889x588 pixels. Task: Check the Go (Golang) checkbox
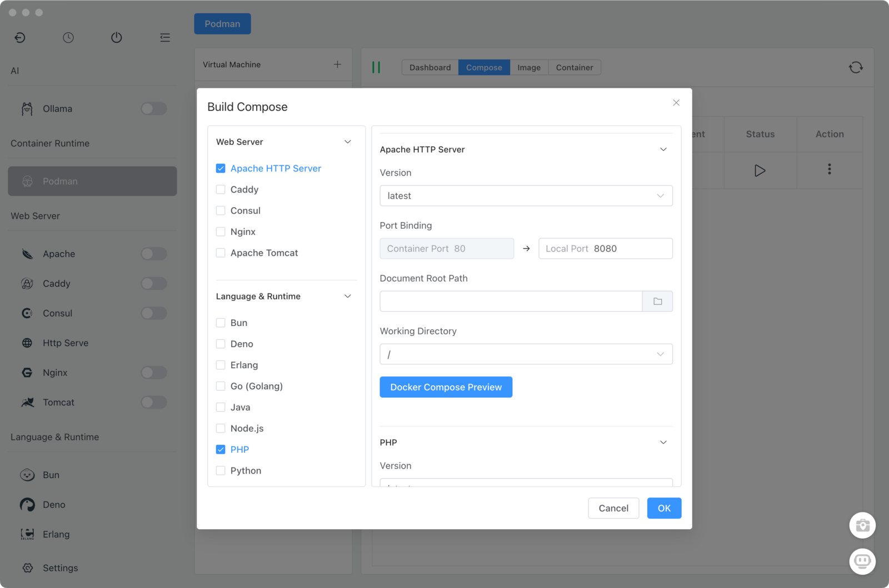pyautogui.click(x=221, y=386)
